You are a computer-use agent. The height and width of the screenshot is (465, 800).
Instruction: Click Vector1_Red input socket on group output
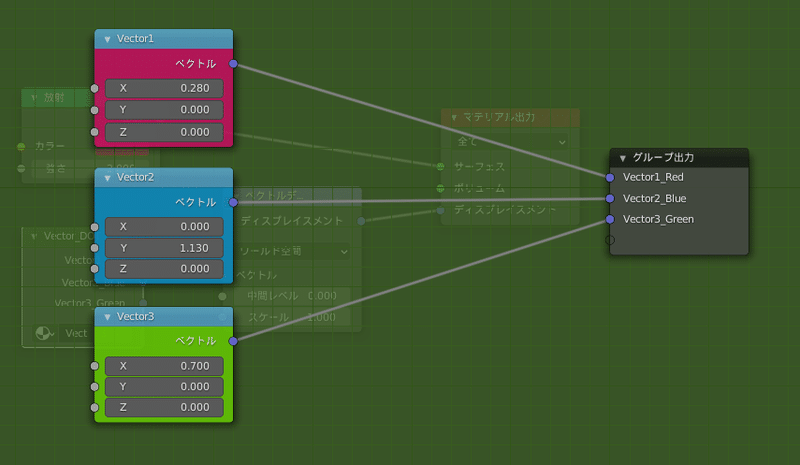610,178
